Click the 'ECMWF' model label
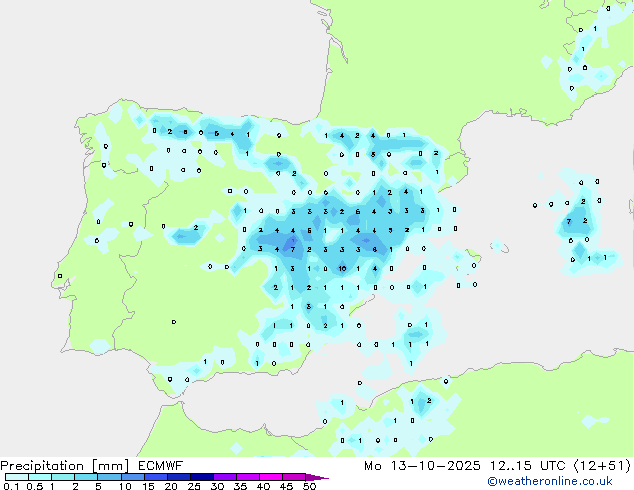 click(161, 466)
